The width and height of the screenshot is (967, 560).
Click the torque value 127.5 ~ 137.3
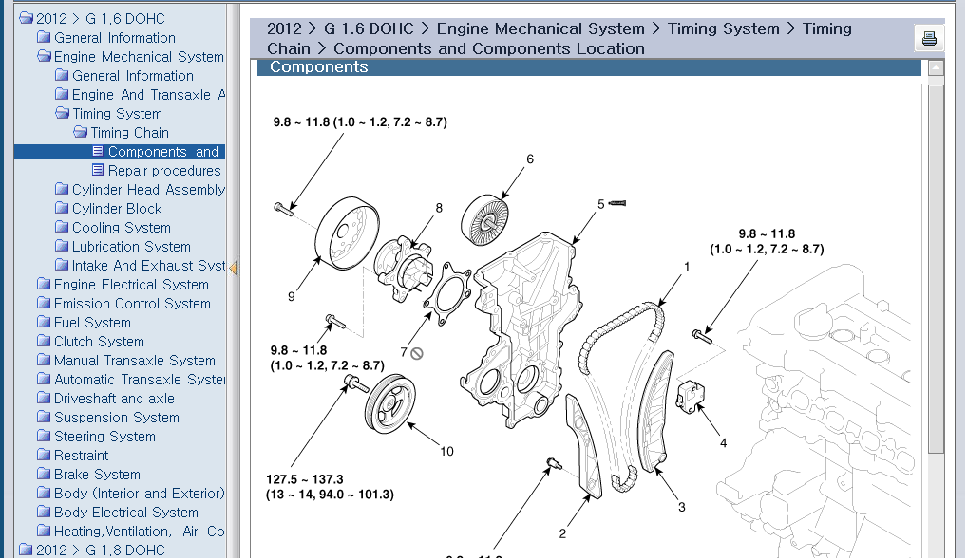[x=305, y=479]
